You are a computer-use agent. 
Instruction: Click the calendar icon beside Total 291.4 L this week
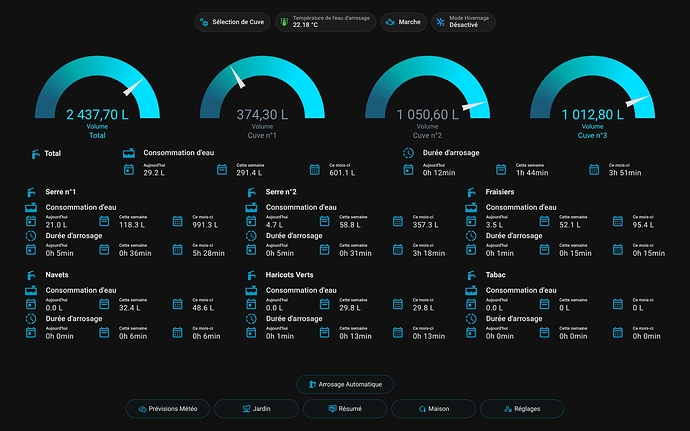point(222,169)
